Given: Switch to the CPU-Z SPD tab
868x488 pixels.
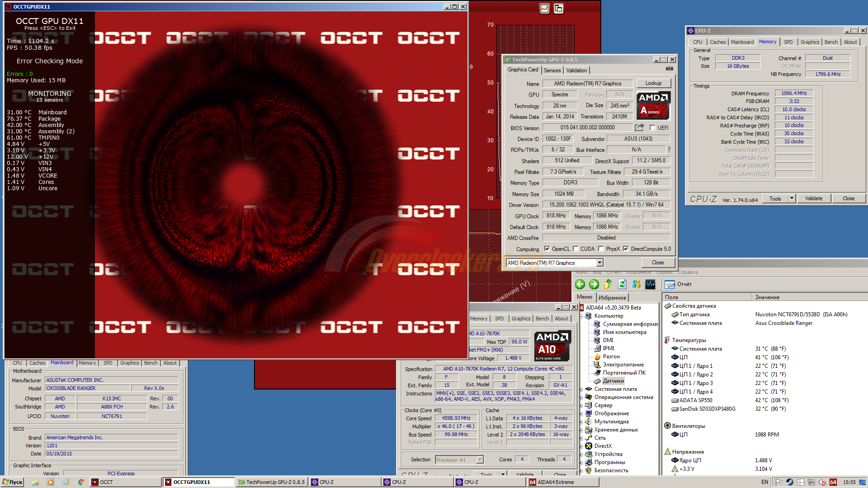Looking at the screenshot, I should (x=788, y=42).
